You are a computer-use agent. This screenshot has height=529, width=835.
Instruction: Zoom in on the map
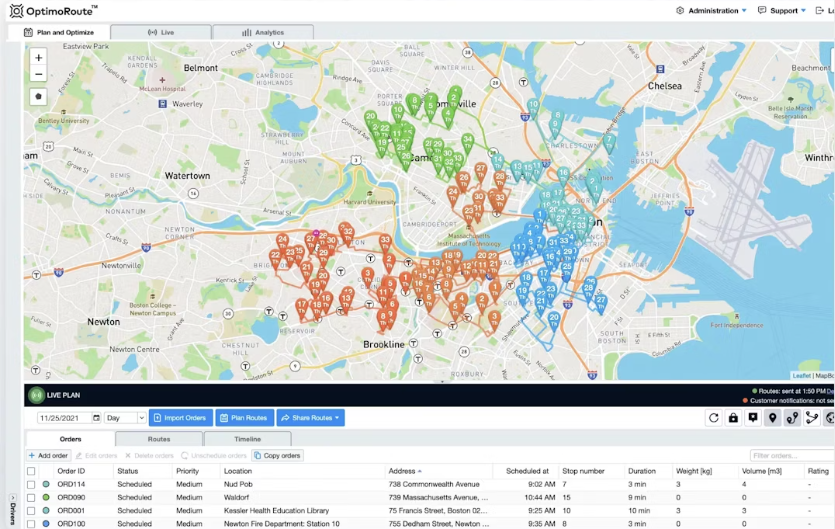point(38,58)
